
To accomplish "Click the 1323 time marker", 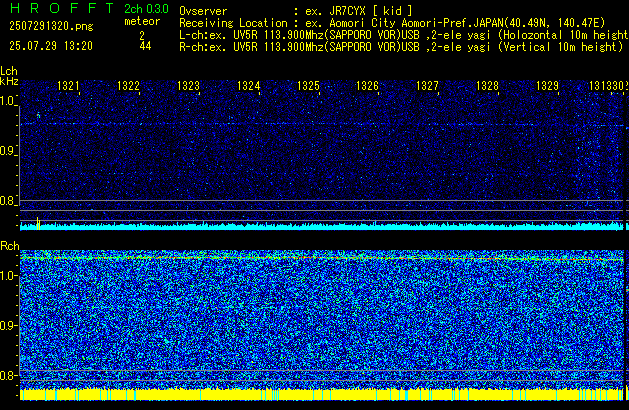I will point(188,86).
